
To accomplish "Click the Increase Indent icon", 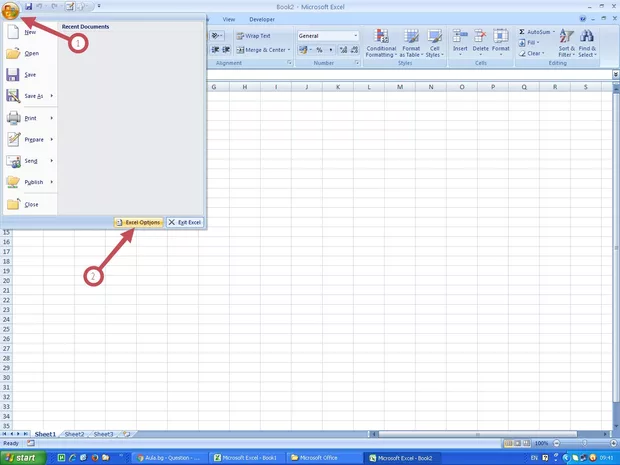I will point(226,50).
